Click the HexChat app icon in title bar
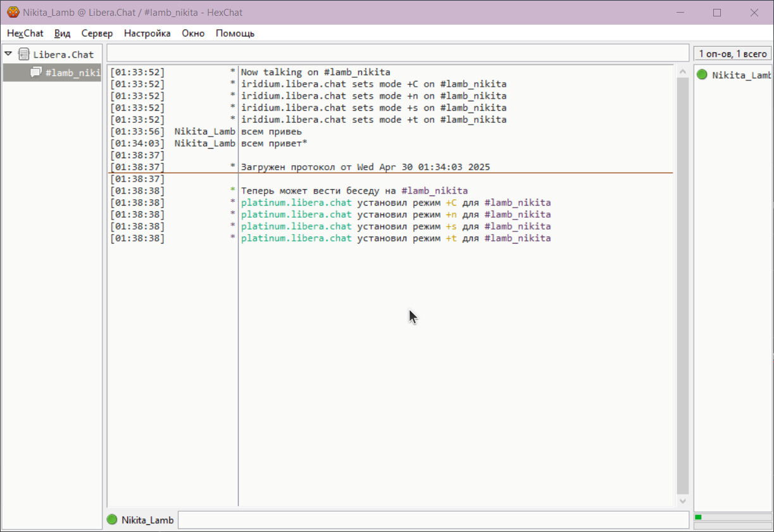774x532 pixels. pos(13,12)
